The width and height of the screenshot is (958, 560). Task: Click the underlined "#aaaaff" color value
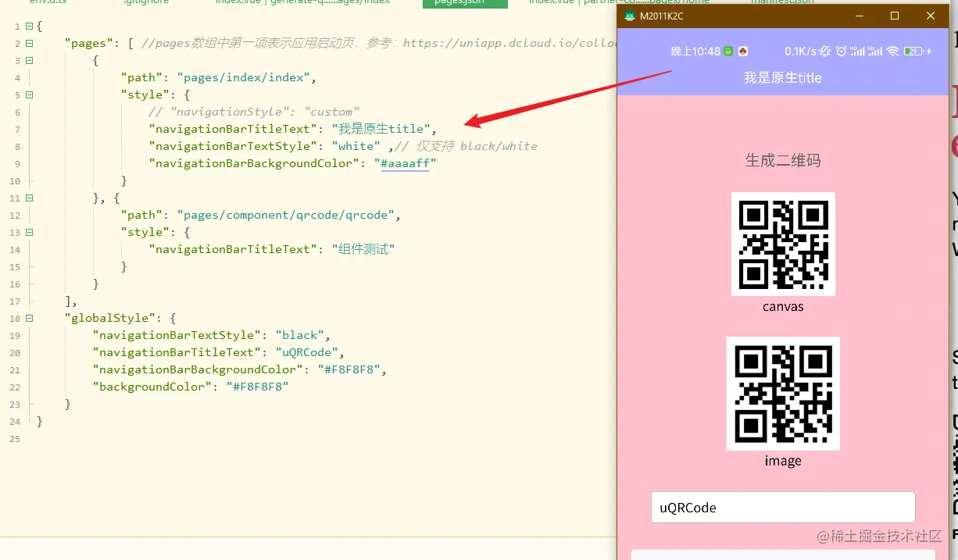(405, 163)
